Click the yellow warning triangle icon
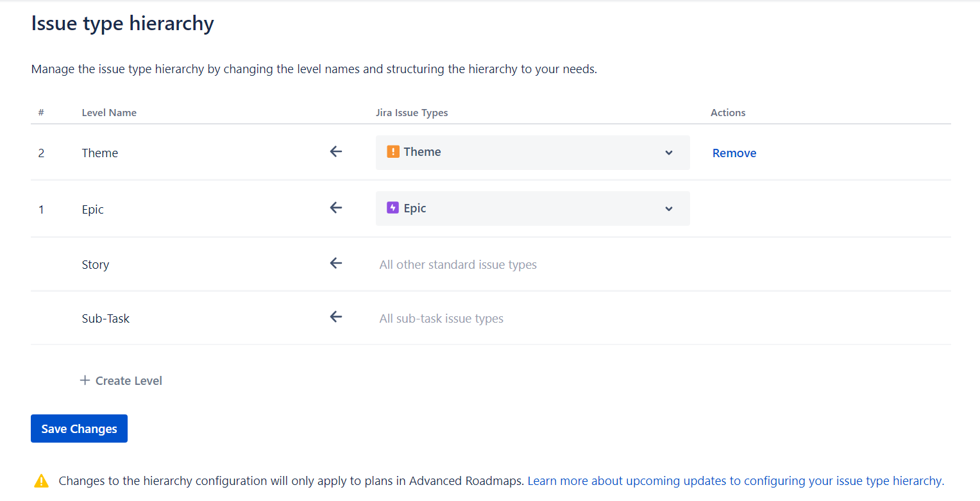Image resolution: width=980 pixels, height=501 pixels. 42,480
